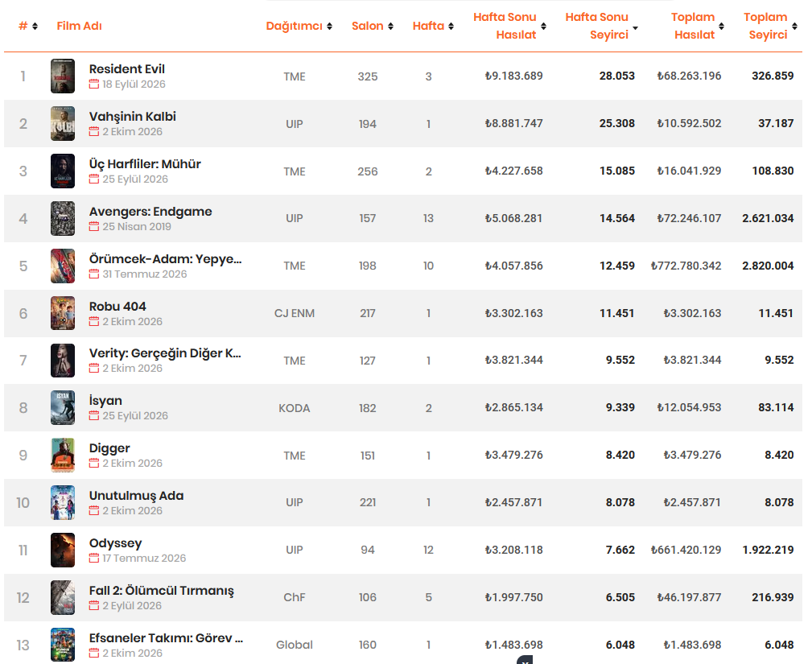Viewport: 812px width, 664px height.
Task: Sort table by rank number column
Action: (28, 26)
